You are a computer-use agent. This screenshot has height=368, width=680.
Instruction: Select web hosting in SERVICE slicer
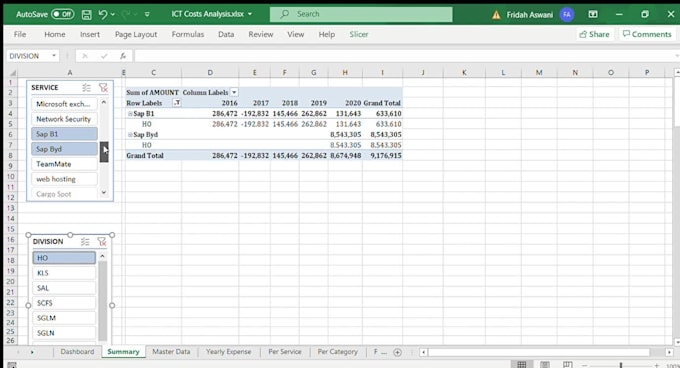tap(64, 179)
